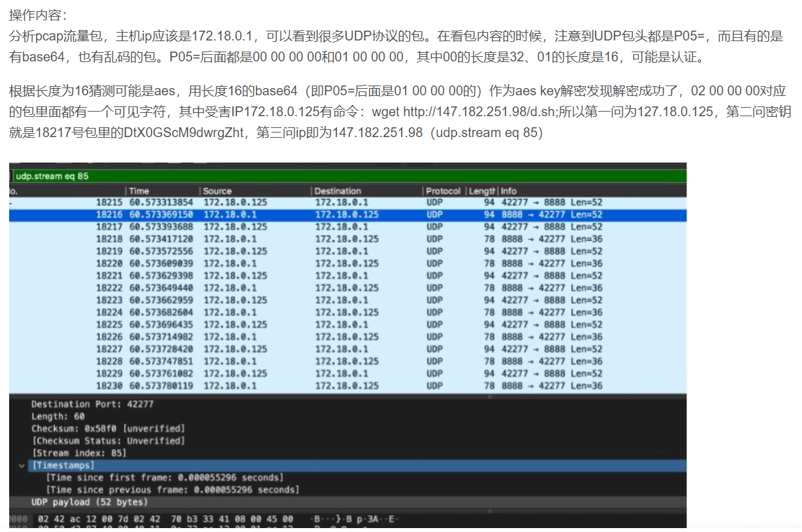Sort packets by the Length column header
Viewport: 802px width, 532px height.
click(482, 191)
